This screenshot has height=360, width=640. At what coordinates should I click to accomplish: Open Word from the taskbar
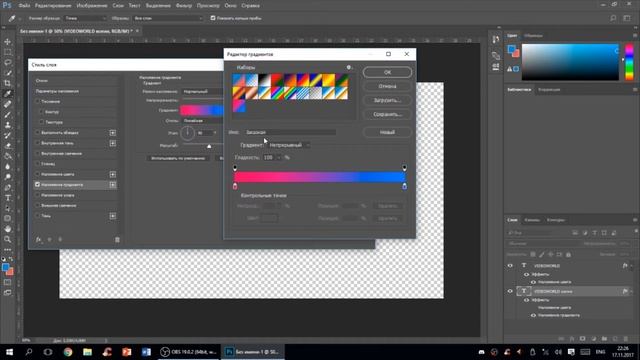[146, 352]
